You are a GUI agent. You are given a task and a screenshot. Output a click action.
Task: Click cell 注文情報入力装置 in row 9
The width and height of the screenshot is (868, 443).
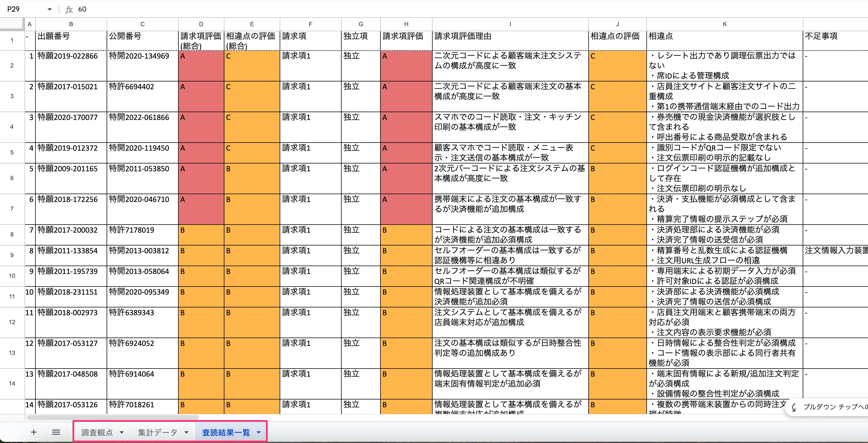pos(835,255)
